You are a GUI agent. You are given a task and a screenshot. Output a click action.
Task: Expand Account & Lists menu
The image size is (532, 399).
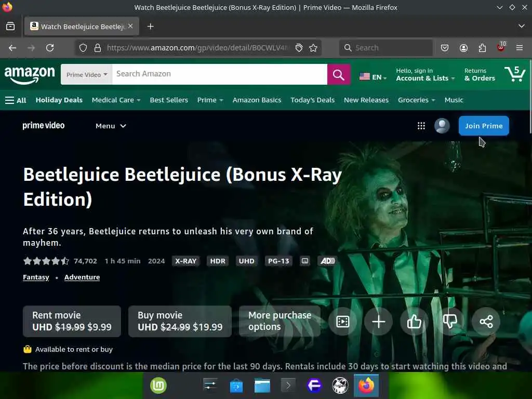[425, 75]
